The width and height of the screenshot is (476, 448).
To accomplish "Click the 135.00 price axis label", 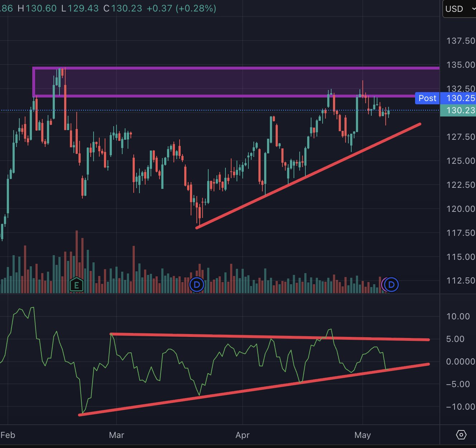I will [x=461, y=65].
